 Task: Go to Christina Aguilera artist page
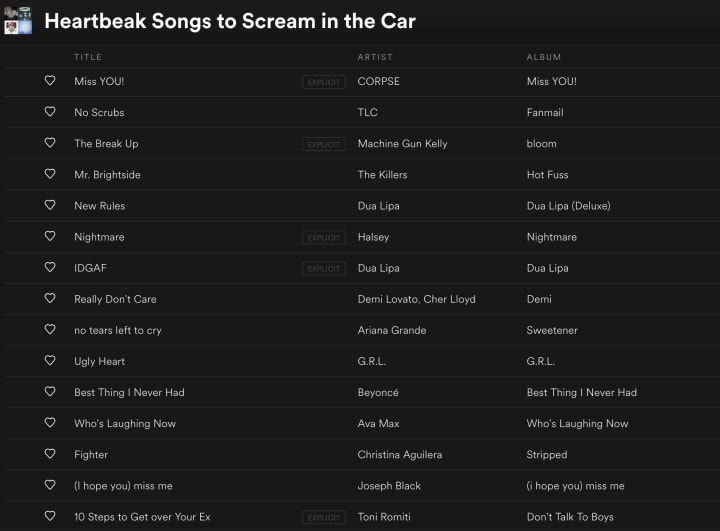[399, 455]
